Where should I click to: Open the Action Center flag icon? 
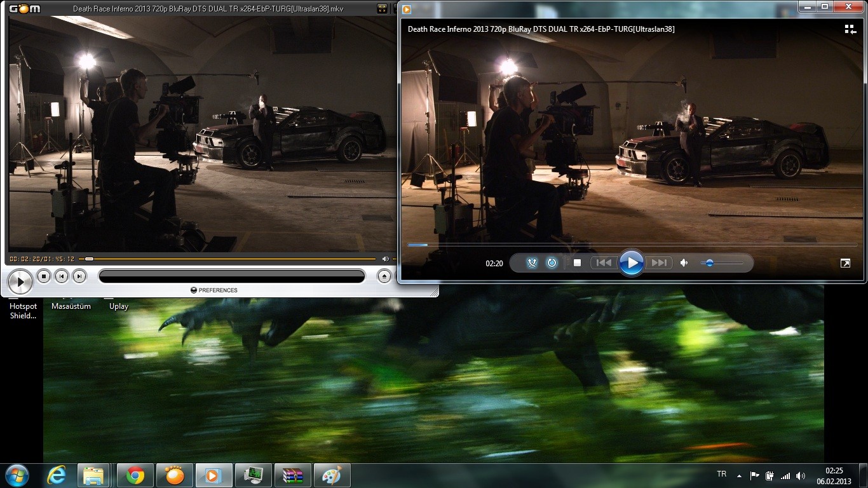(754, 475)
